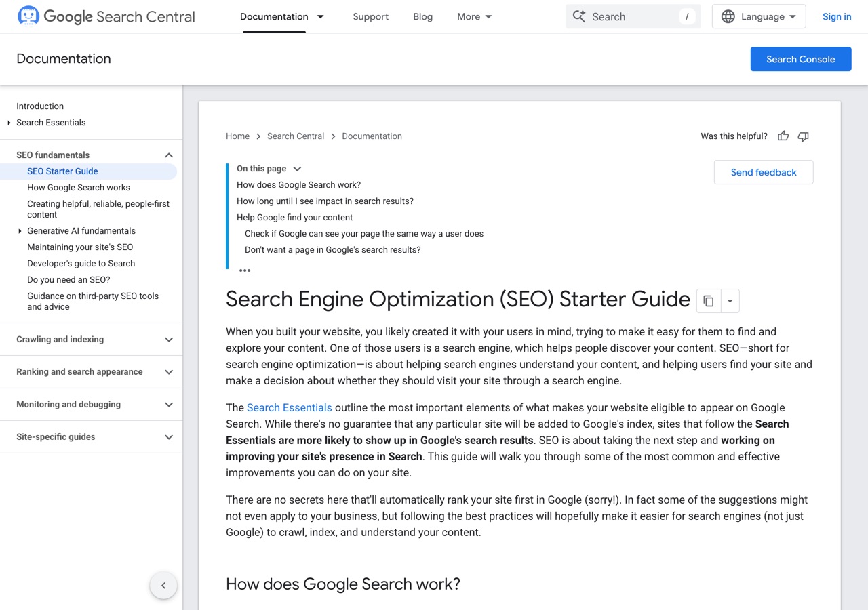Click the Documentation breadcrumb link
Image resolution: width=868 pixels, height=610 pixels.
(372, 136)
